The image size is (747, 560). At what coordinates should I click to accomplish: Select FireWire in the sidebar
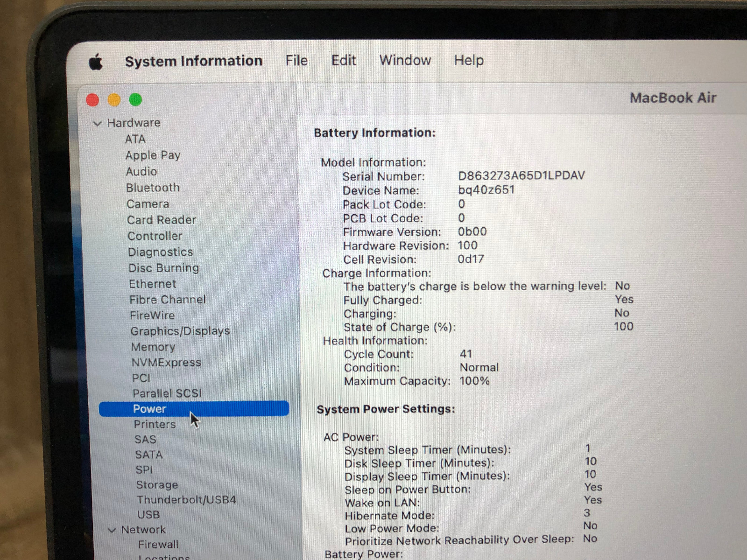click(x=152, y=315)
